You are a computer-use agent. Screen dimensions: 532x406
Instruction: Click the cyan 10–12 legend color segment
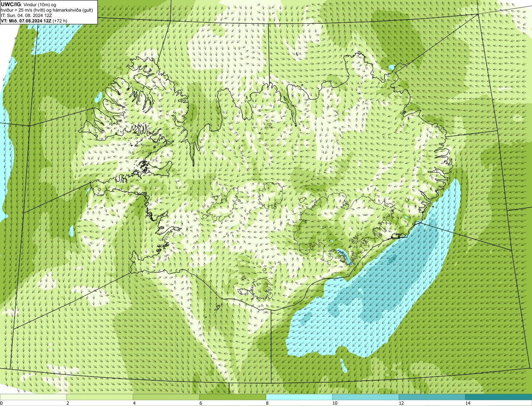[x=366, y=397]
